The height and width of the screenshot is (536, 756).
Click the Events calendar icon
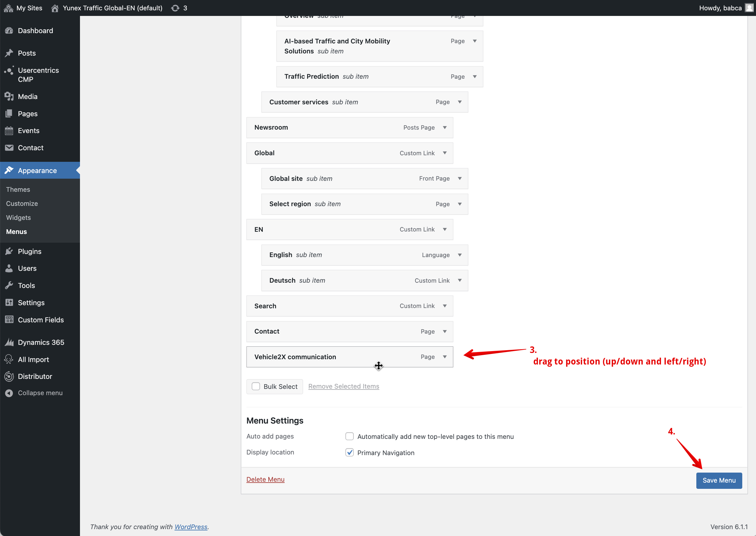click(x=9, y=131)
